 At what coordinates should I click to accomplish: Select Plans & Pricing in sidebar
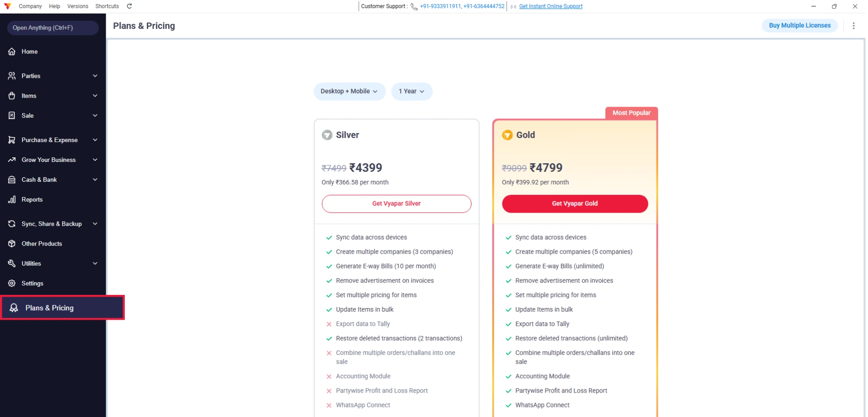(62, 308)
